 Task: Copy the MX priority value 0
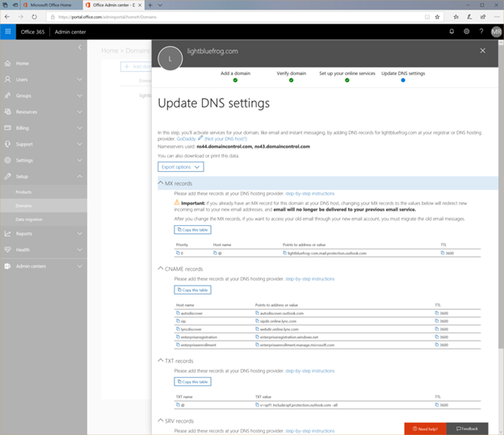(x=178, y=253)
